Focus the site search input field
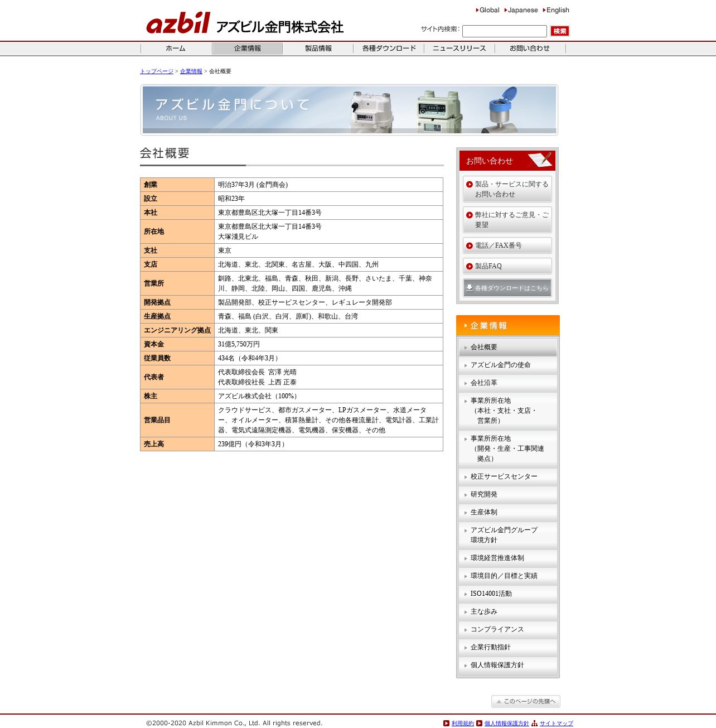The width and height of the screenshot is (716, 728). click(x=504, y=31)
